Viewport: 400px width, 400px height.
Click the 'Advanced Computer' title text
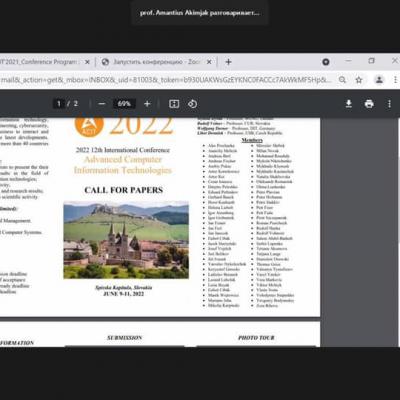coord(123,160)
